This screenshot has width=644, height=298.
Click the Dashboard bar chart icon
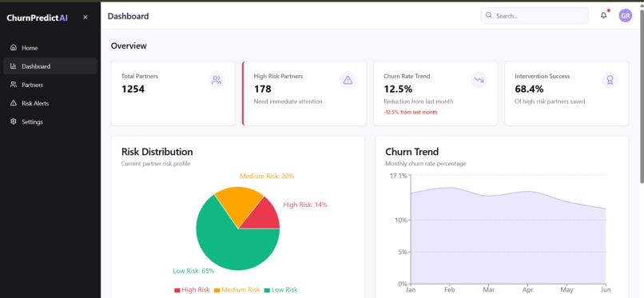pyautogui.click(x=14, y=66)
